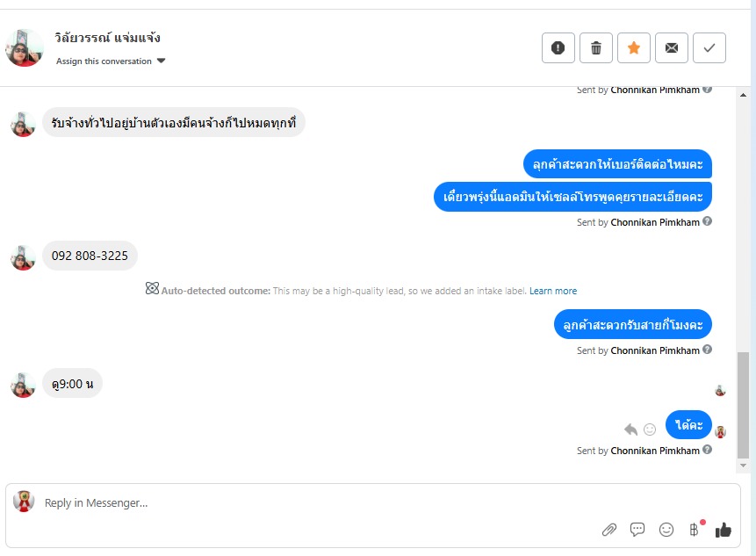The width and height of the screenshot is (756, 556).
Task: Click help icon beside last Sent by label
Action: pos(708,451)
